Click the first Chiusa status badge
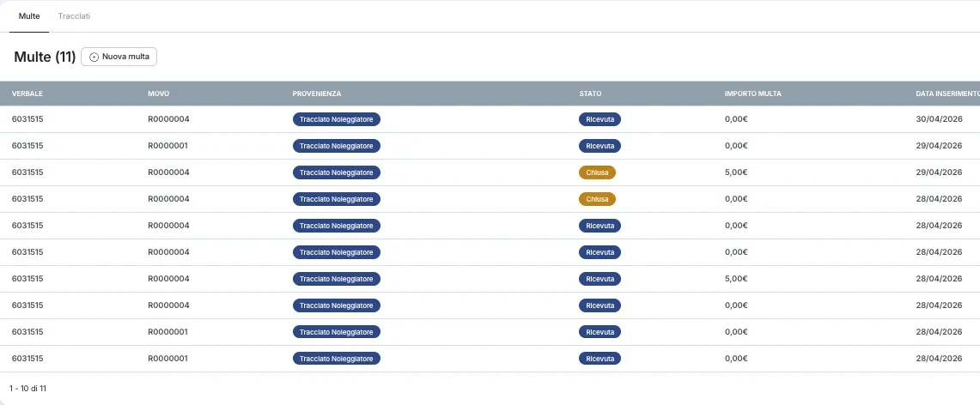Viewport: 980px width, 405px height. click(597, 172)
